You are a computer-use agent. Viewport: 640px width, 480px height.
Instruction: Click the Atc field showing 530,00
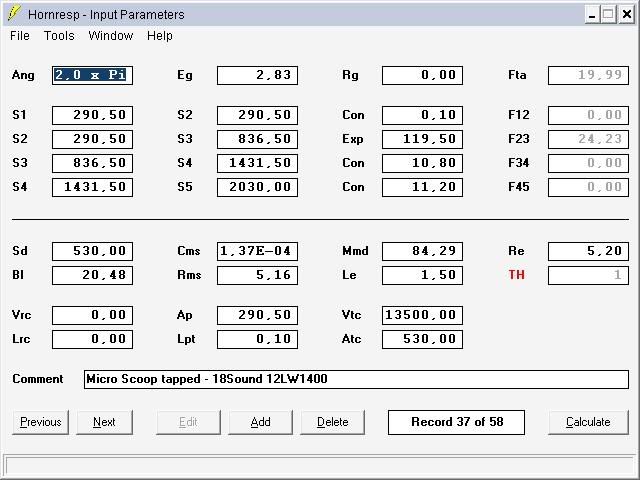click(422, 339)
